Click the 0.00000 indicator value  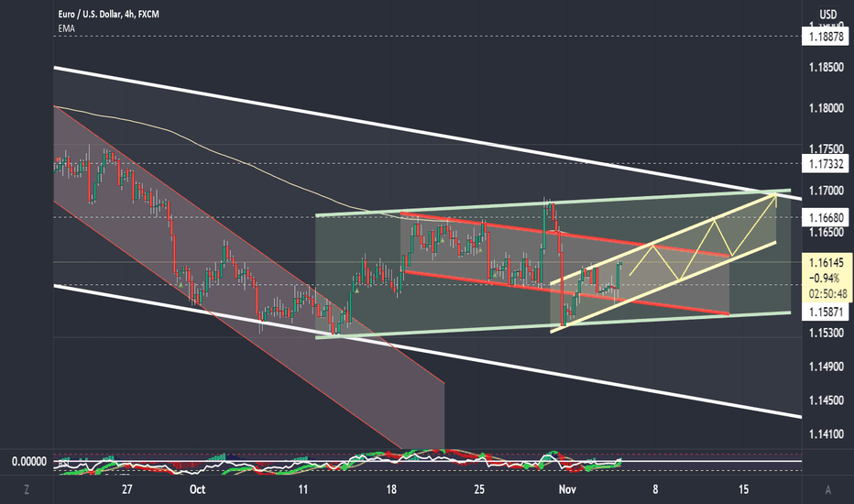tap(29, 462)
